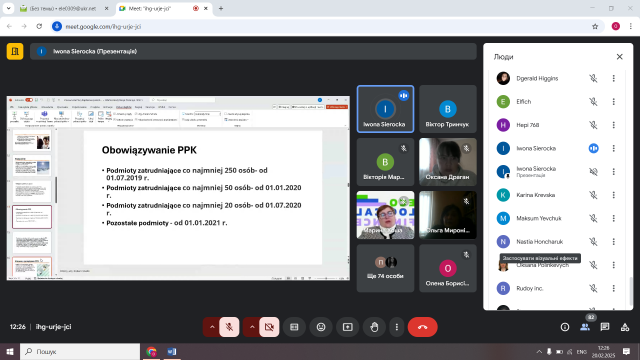Open tab search dropdown in Chrome
The image size is (640, 360).
click(8, 8)
